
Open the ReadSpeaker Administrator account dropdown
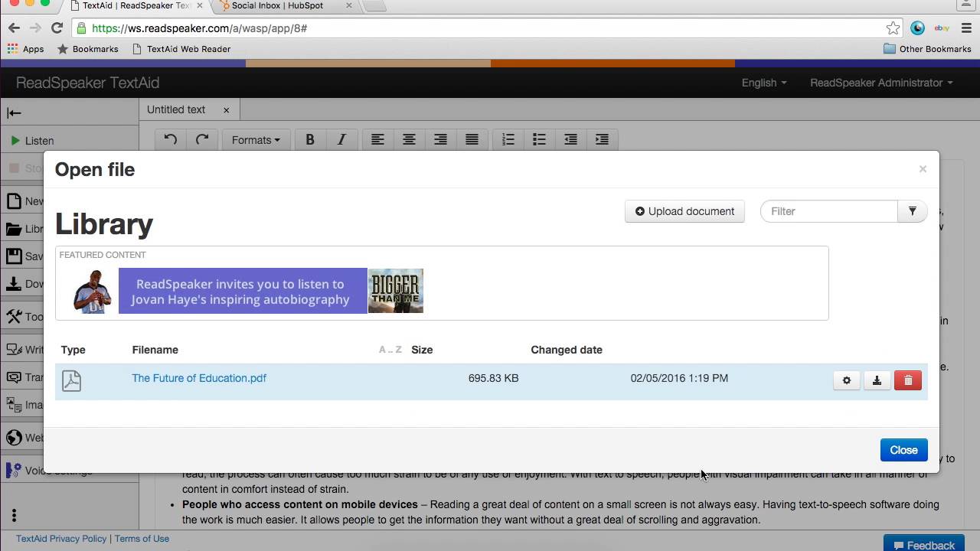click(881, 83)
